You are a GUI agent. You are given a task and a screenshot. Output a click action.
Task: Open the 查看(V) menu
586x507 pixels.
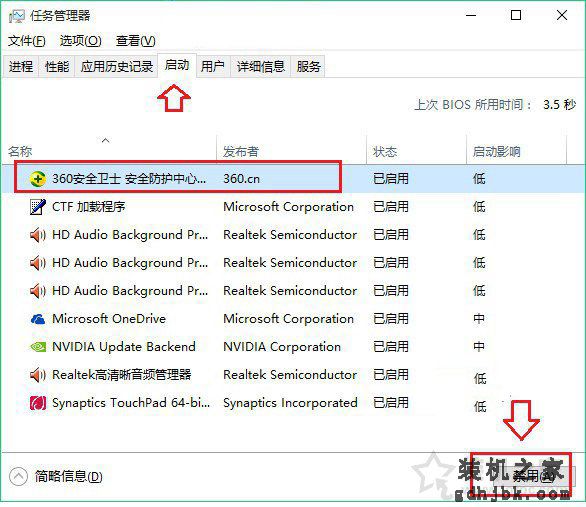point(135,40)
